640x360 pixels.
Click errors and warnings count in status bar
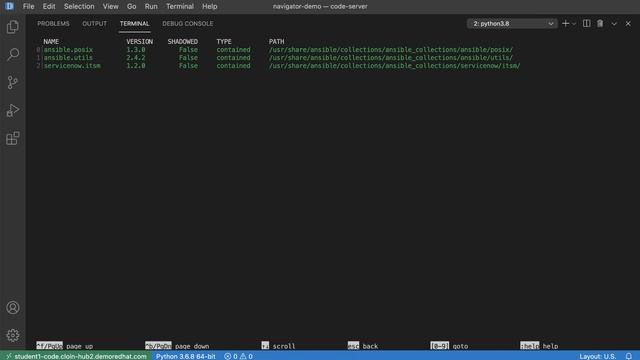tap(238, 356)
